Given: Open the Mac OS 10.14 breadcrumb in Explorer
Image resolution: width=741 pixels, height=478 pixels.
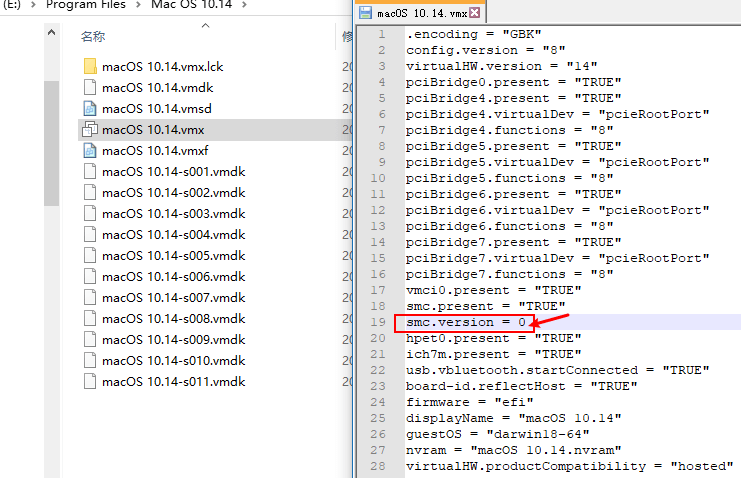Looking at the screenshot, I should (191, 5).
